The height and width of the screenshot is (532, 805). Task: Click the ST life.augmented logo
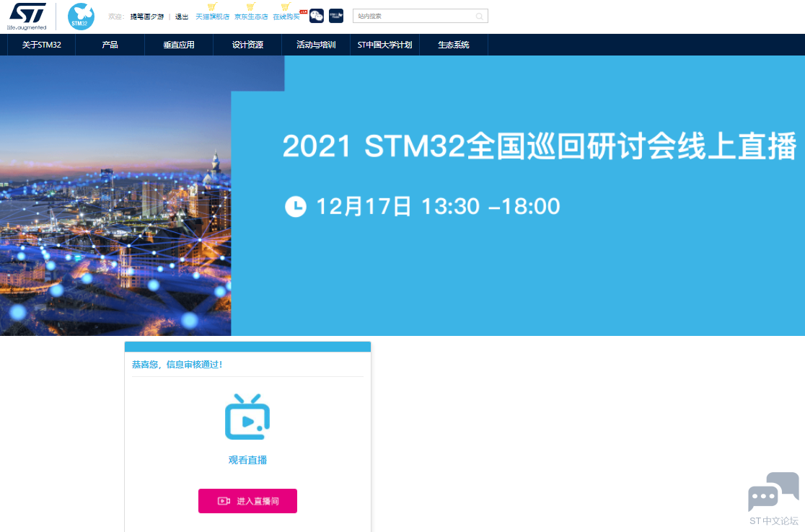[x=27, y=17]
